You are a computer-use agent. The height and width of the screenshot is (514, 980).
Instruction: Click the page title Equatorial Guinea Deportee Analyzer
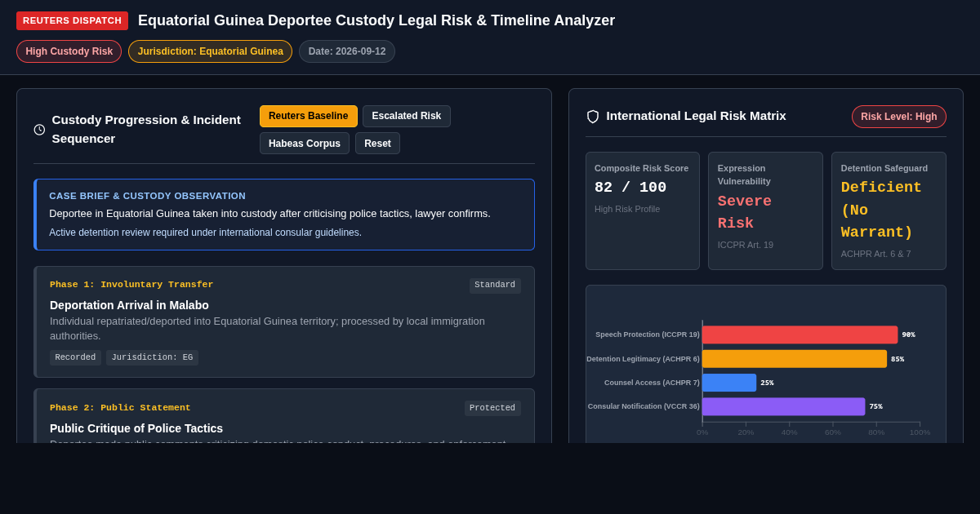click(376, 20)
